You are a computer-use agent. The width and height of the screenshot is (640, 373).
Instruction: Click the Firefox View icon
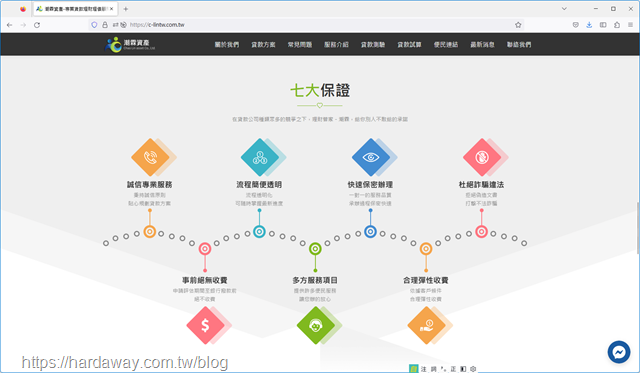[23, 9]
